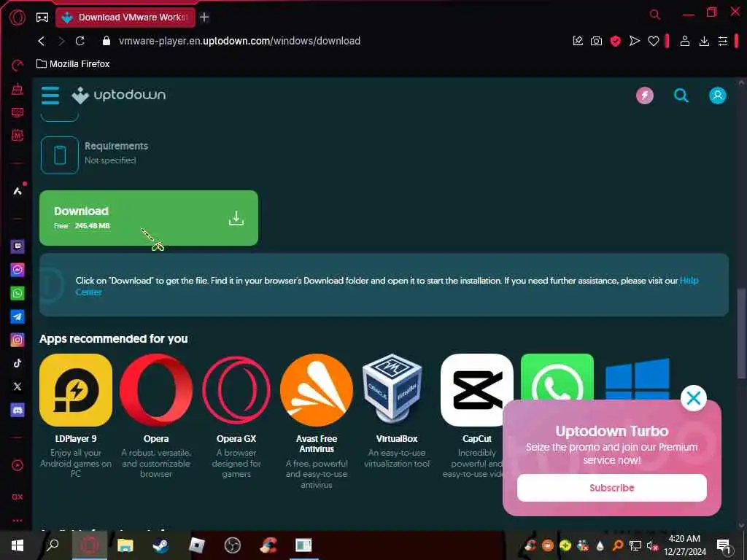Open LDPlayer 9 app thumbnail
The height and width of the screenshot is (560, 747).
click(x=76, y=390)
